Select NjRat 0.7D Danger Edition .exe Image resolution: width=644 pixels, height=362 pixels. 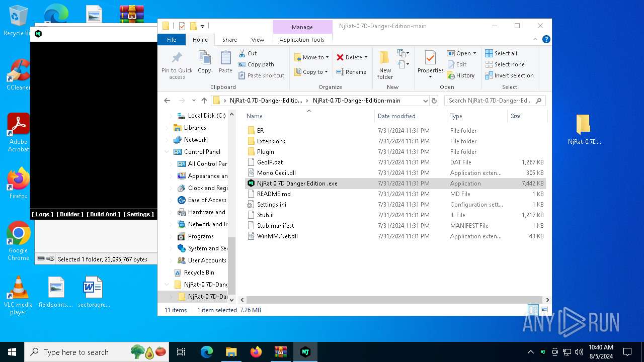(395, 184)
